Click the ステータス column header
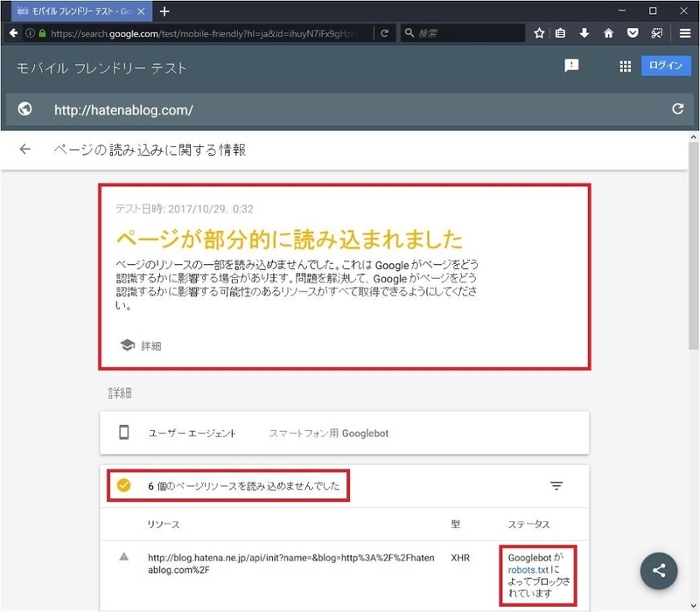Viewport: 700px width, 612px height. point(528,524)
